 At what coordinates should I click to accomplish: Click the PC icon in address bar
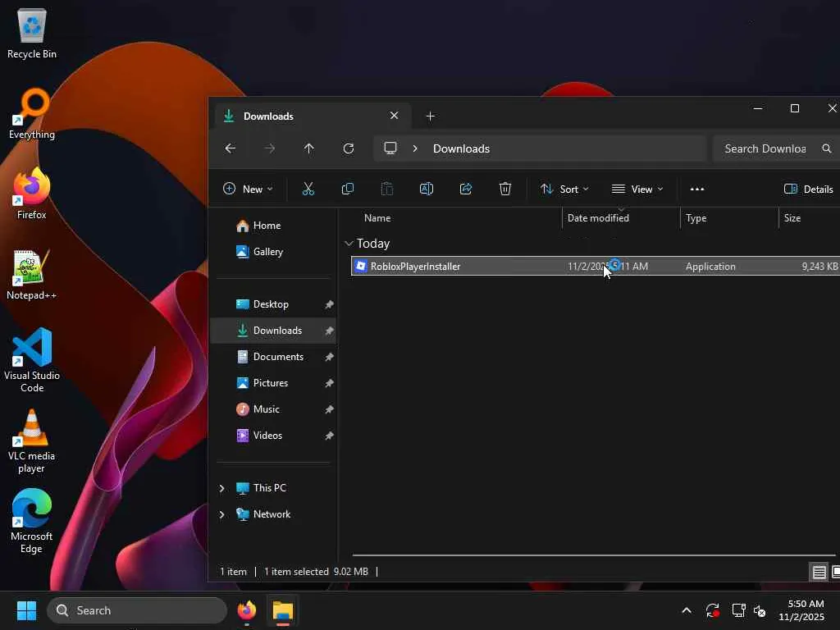pyautogui.click(x=390, y=148)
